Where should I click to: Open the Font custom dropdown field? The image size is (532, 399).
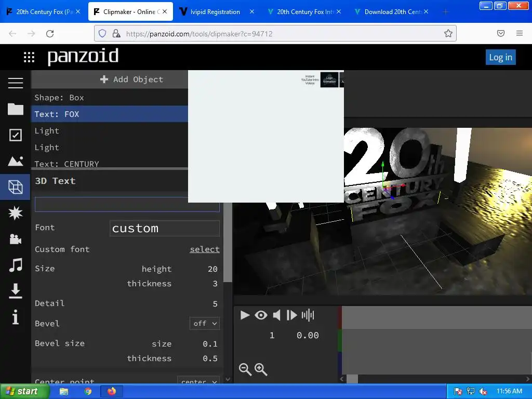pyautogui.click(x=165, y=229)
